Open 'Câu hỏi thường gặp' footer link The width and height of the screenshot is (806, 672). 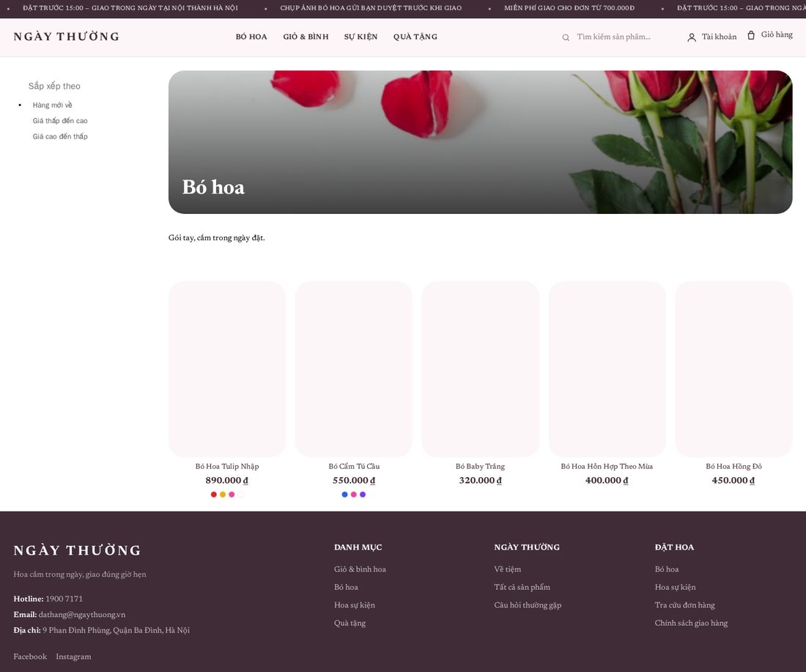click(x=528, y=605)
